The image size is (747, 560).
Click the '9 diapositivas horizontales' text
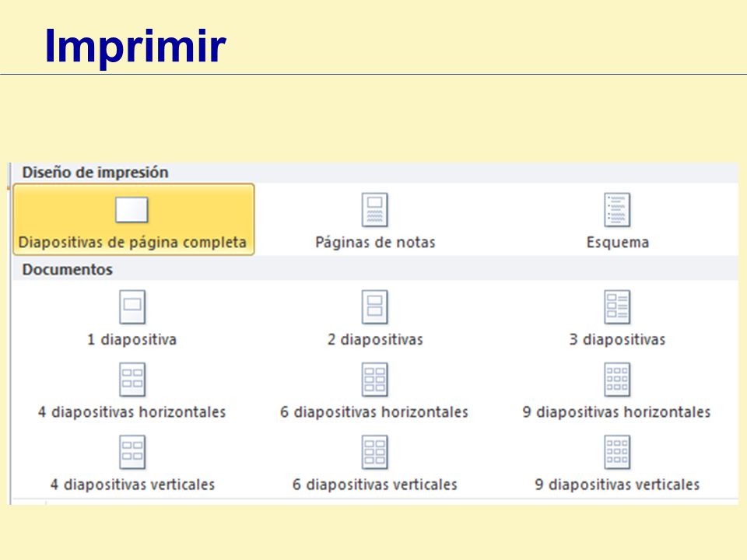tap(617, 412)
